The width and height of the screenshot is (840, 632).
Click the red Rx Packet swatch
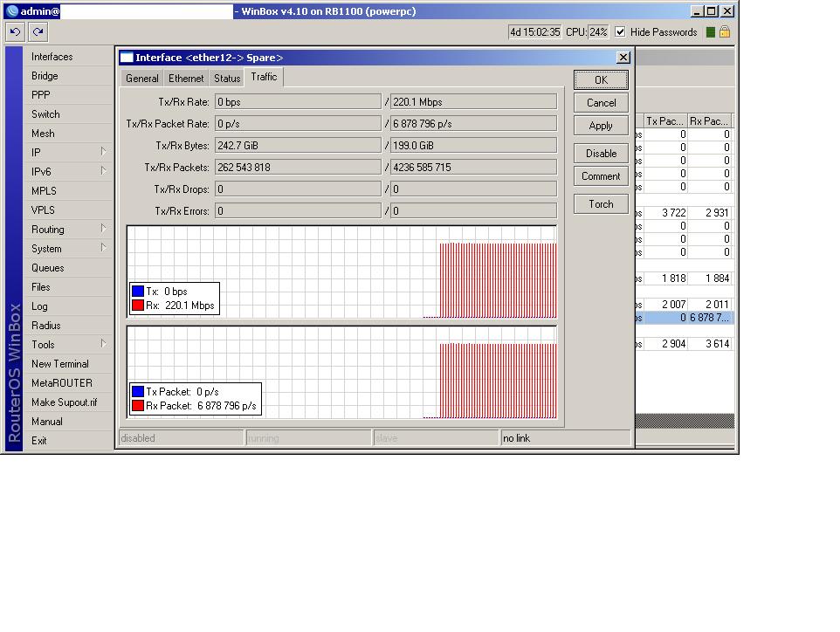tap(138, 405)
